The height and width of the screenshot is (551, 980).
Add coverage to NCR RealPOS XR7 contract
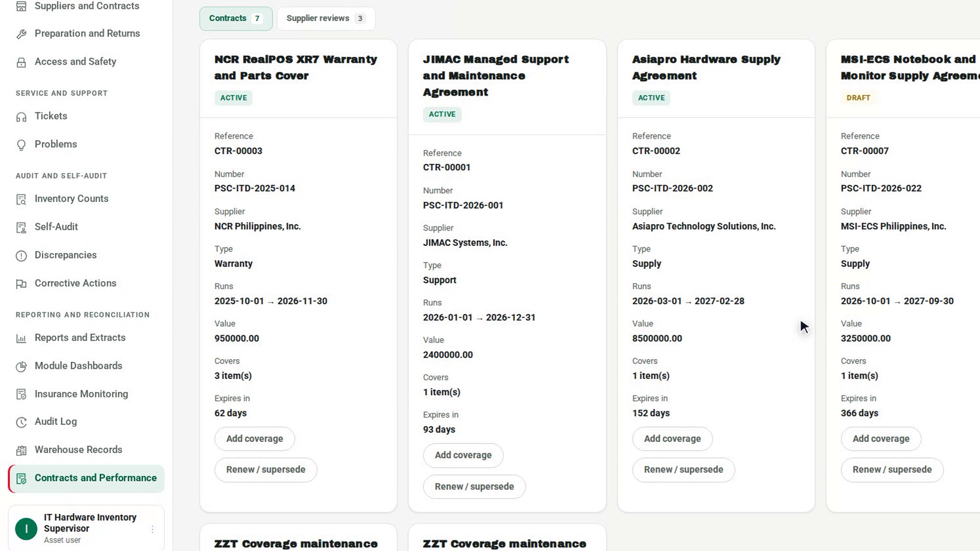coord(255,439)
